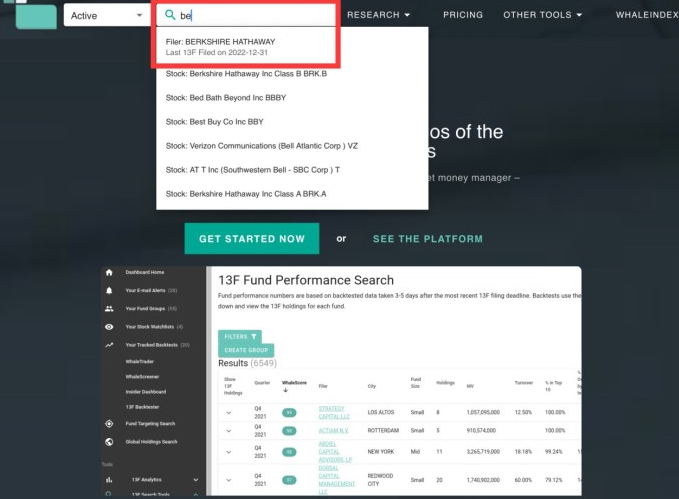Open Your Stock Watchlists

pyautogui.click(x=154, y=327)
